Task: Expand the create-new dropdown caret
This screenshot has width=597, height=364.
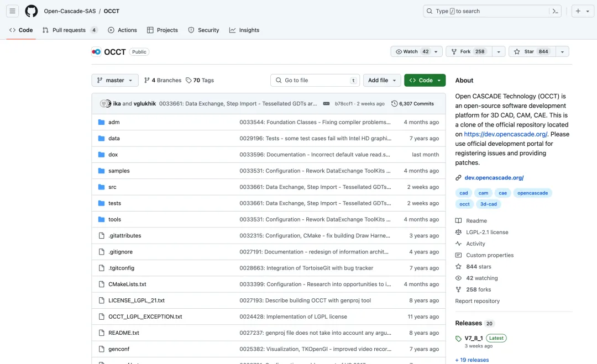Action: [x=588, y=11]
